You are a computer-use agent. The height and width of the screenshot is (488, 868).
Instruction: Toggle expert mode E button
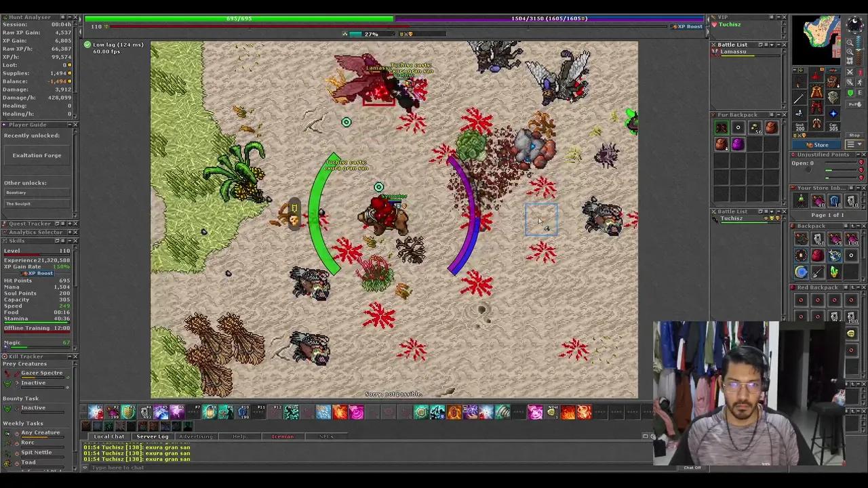point(860,93)
